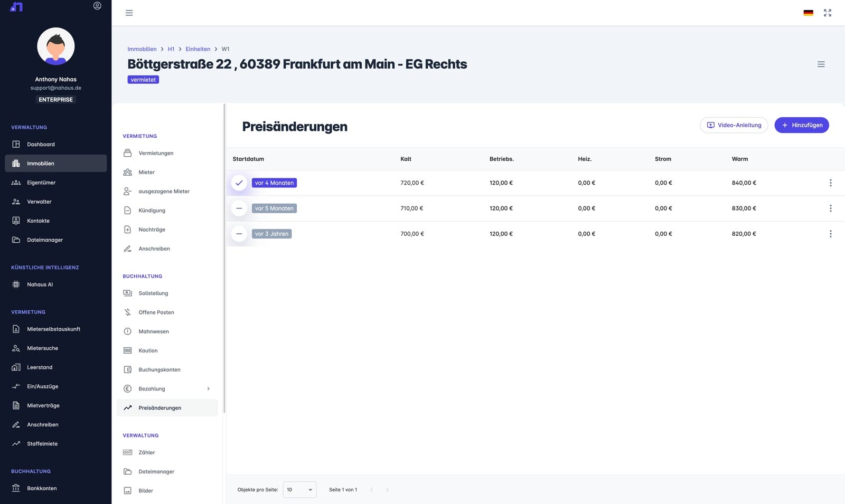845x504 pixels.
Task: Click the Einheiten breadcrumb link
Action: click(198, 49)
